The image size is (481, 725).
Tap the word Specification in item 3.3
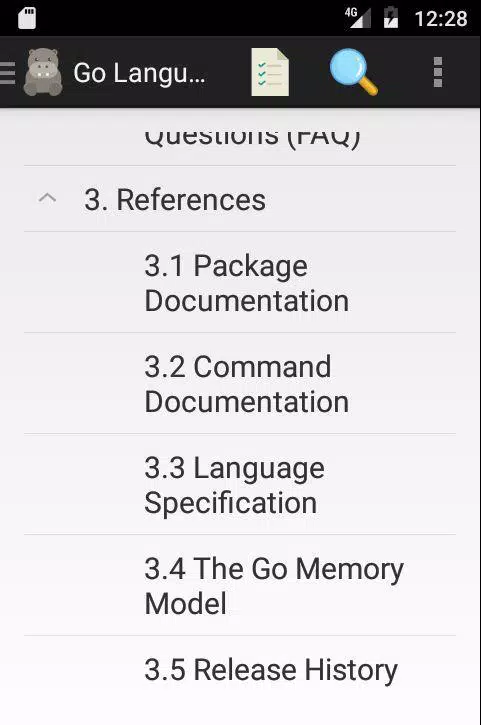pyautogui.click(x=231, y=503)
